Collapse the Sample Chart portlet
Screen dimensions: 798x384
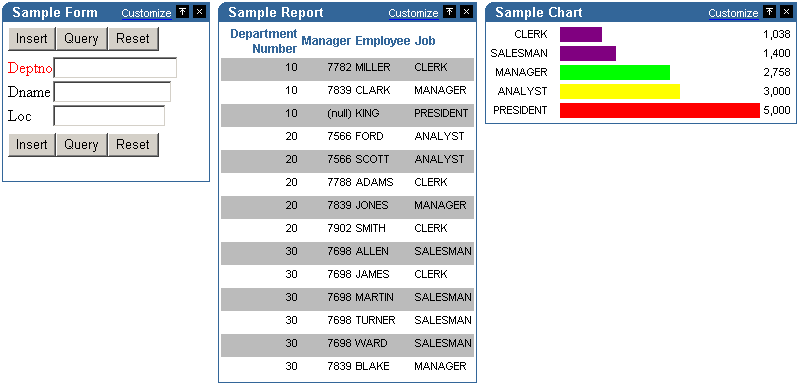pos(770,12)
